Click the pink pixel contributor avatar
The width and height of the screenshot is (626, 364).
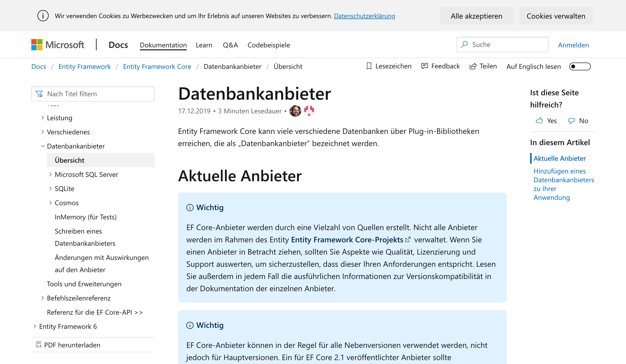click(x=309, y=111)
